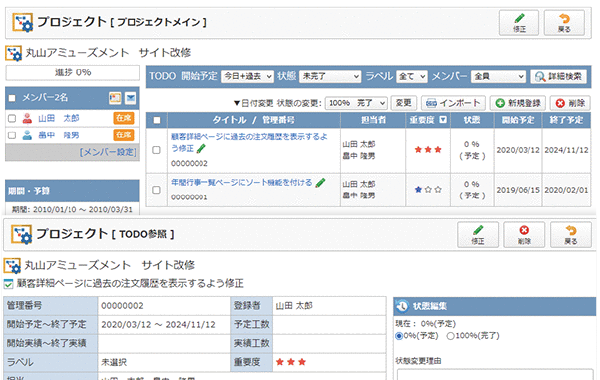Click the 変更 button
Viewport: 600px width, 380px height.
pos(403,103)
